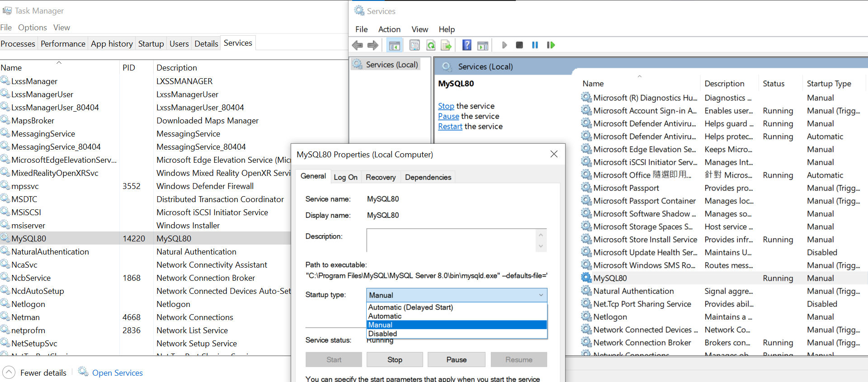Click the Stop button in MySQL80 Properties
868x382 pixels.
coord(395,360)
